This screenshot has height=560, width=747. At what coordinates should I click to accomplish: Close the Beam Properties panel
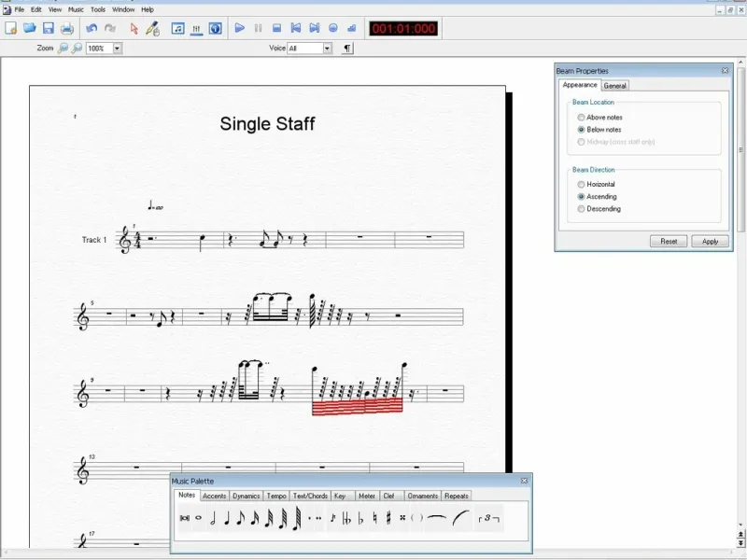point(726,71)
